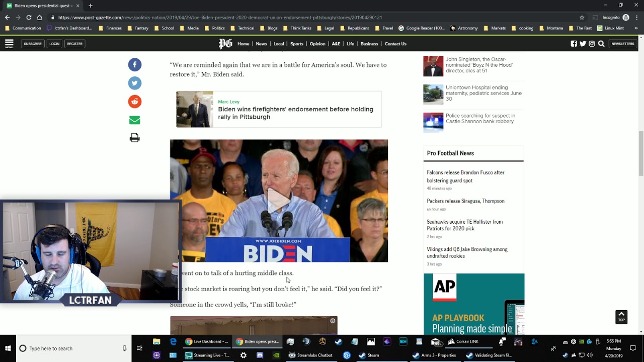Open the Finances bookmarks folder
The image size is (644, 362).
[x=110, y=28]
